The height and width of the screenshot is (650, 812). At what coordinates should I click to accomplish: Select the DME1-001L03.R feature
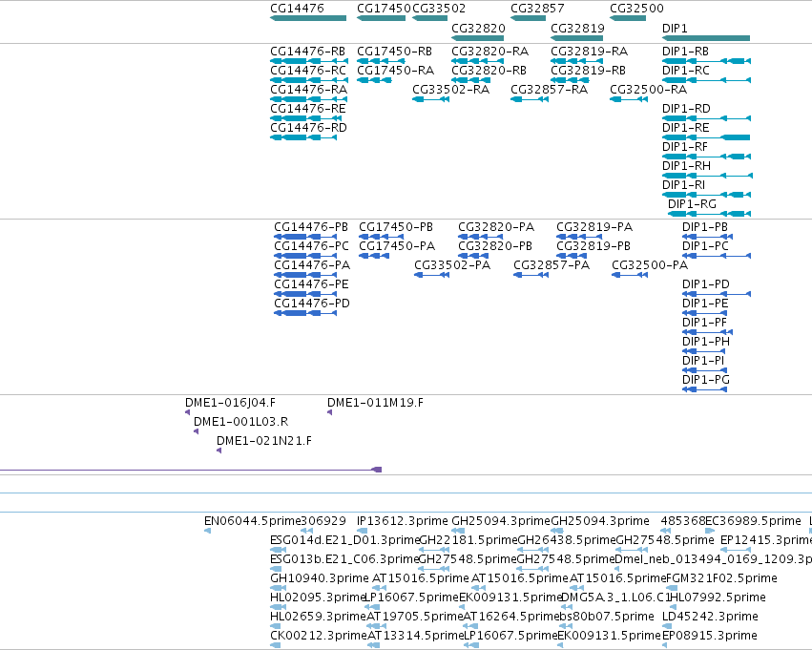tap(197, 431)
